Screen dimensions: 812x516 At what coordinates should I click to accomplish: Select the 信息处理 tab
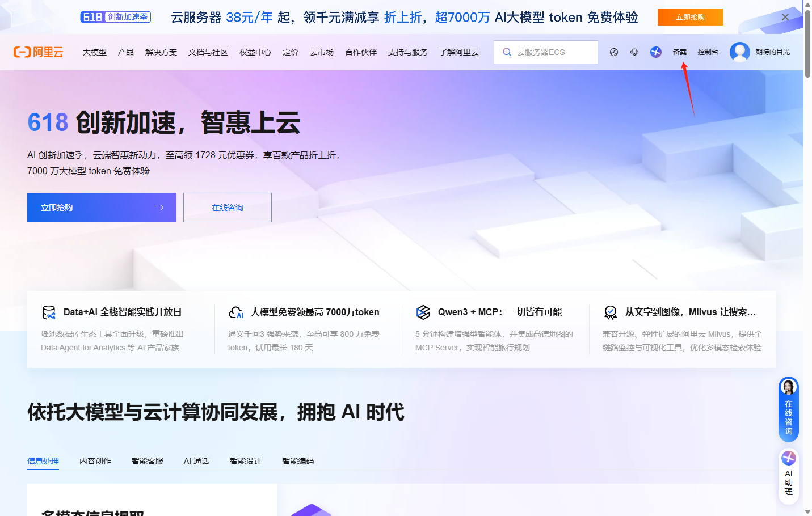click(43, 461)
